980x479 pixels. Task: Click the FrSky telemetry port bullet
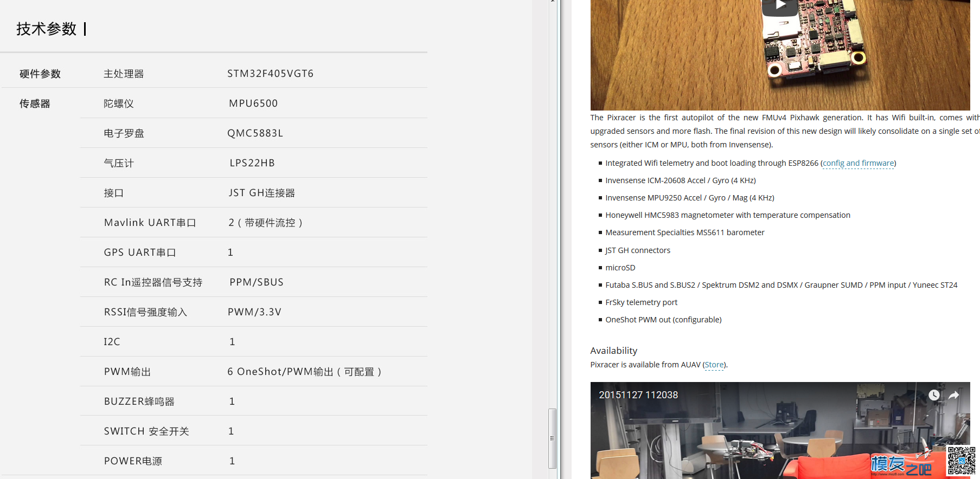641,302
